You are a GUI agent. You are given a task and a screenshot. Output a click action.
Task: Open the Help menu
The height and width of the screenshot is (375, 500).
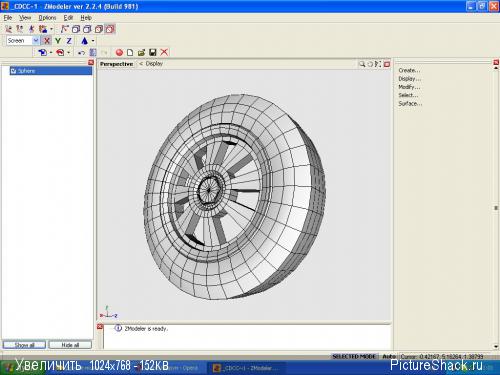point(86,18)
